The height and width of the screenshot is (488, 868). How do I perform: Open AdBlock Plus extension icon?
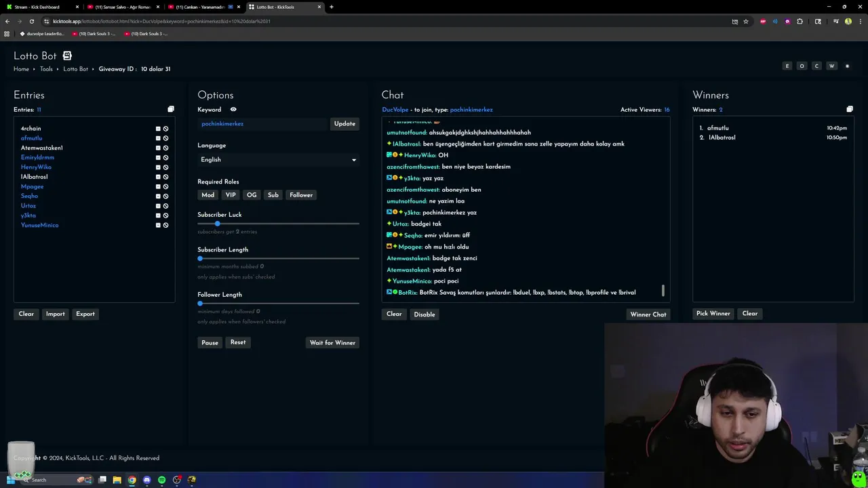(763, 21)
